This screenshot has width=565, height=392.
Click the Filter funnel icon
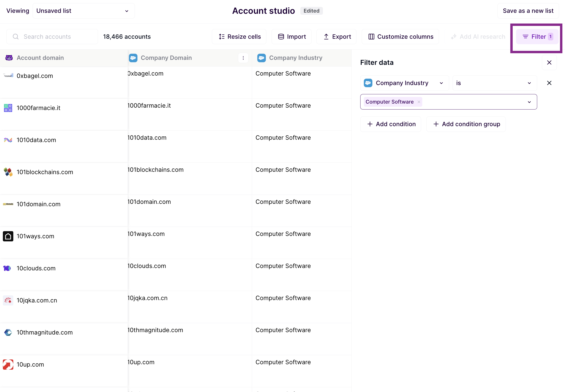click(x=525, y=36)
